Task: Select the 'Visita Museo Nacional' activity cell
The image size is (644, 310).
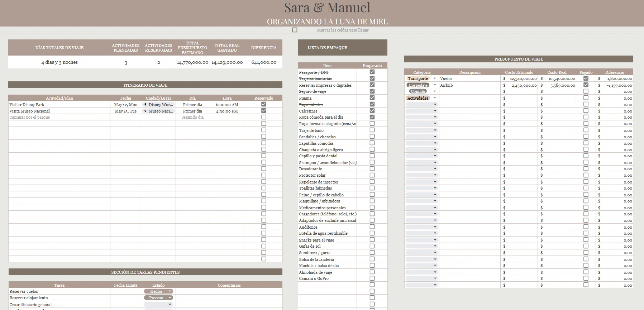Action: (59, 111)
